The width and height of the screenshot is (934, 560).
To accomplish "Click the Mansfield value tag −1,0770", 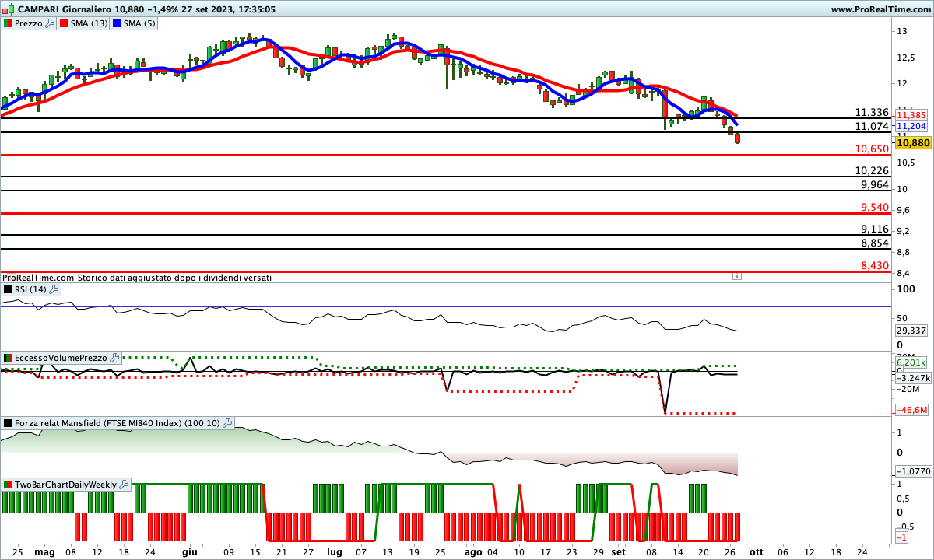I will coord(912,471).
